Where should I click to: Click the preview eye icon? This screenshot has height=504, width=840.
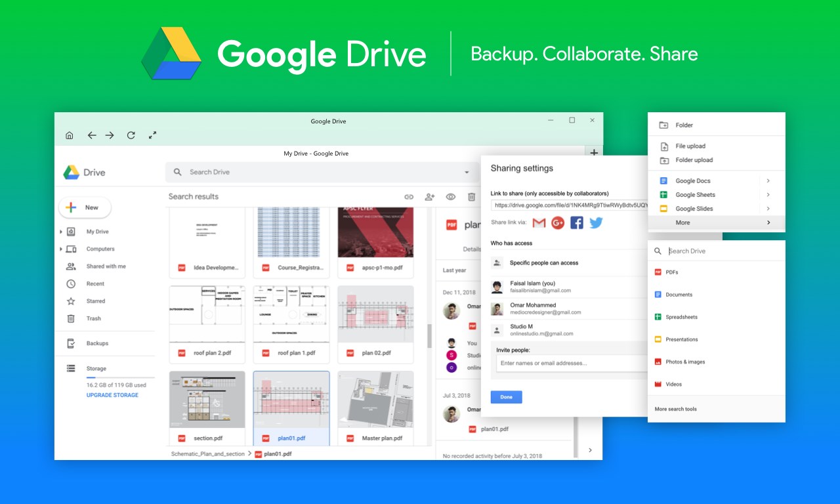(451, 197)
